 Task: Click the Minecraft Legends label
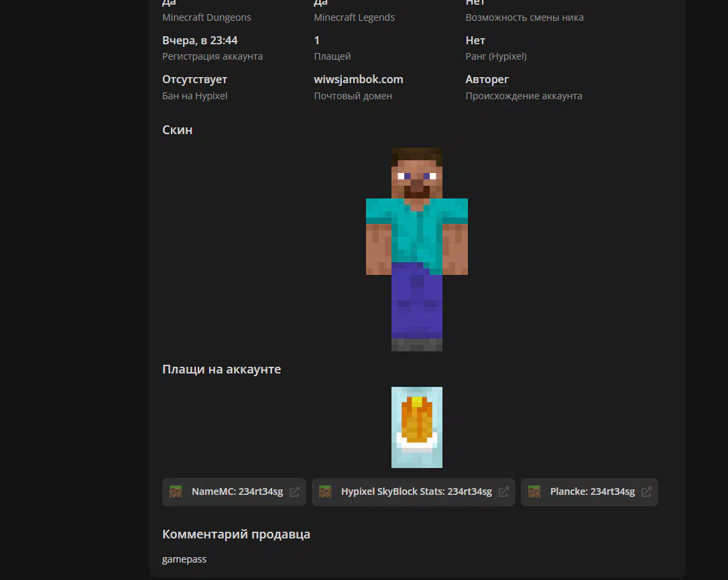click(354, 17)
